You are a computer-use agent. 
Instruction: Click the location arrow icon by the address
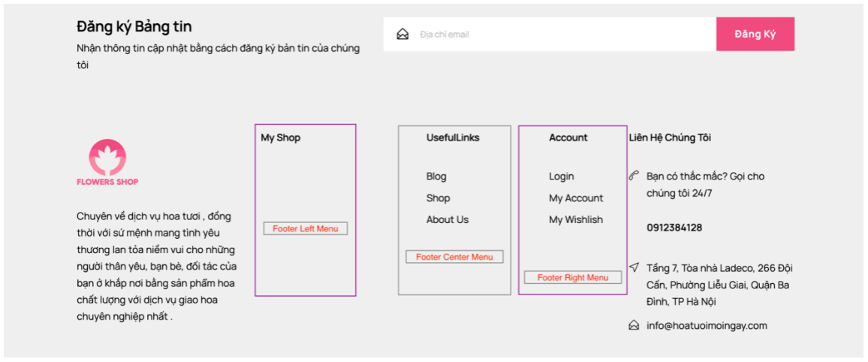coord(634,268)
